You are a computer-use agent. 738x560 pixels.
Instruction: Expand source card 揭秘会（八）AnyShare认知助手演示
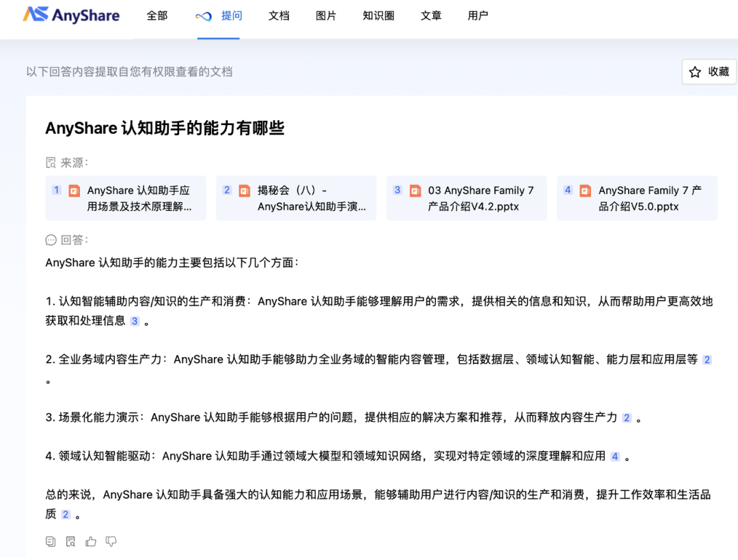[296, 198]
